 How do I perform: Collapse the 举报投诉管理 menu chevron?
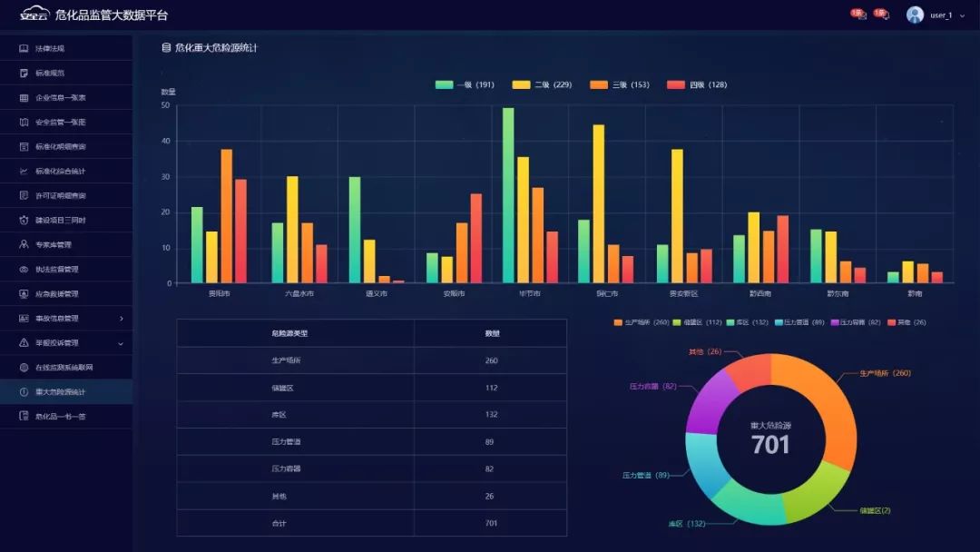click(122, 343)
